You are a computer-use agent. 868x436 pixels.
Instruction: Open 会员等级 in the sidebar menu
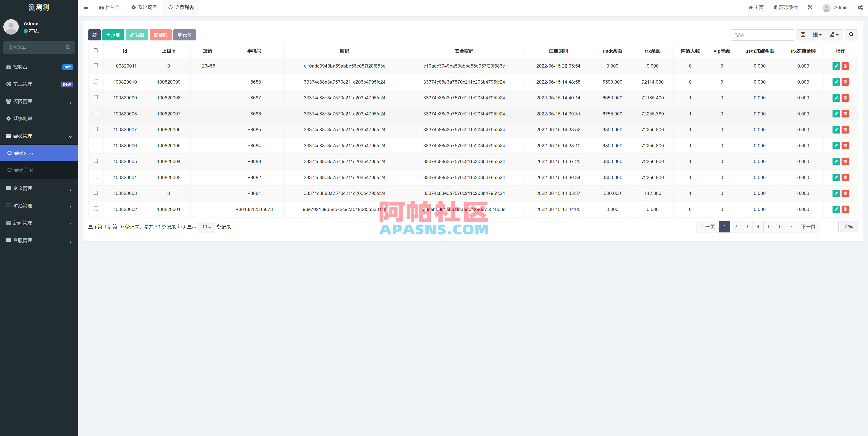click(x=24, y=170)
